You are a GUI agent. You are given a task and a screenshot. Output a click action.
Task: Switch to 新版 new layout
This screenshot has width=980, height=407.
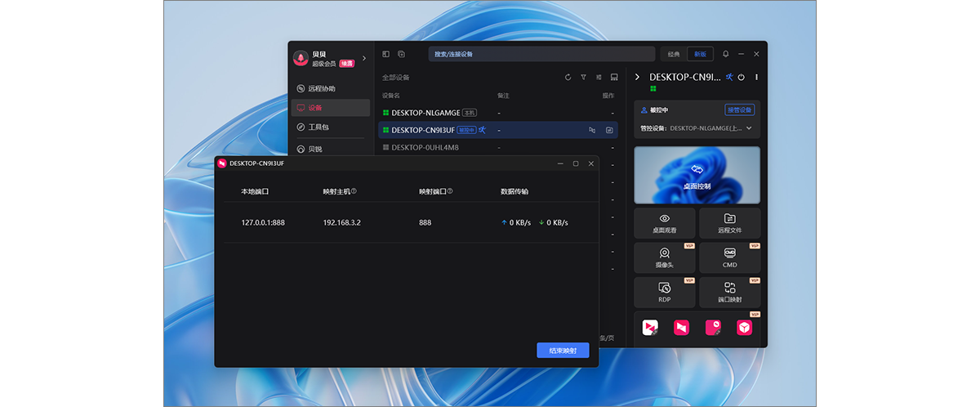pos(700,54)
